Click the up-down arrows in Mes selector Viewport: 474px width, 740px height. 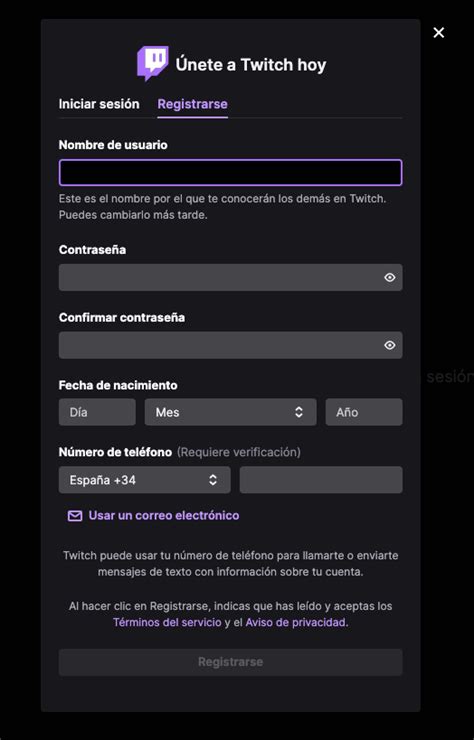coord(298,412)
